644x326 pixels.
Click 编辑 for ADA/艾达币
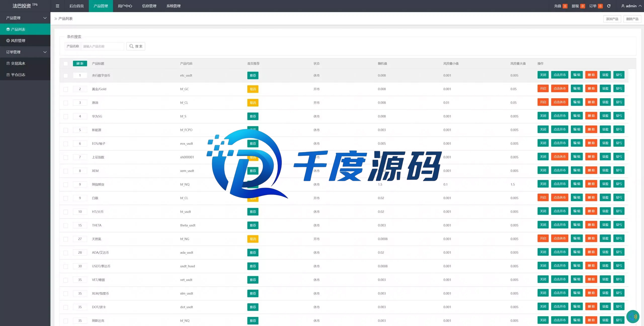tap(577, 252)
